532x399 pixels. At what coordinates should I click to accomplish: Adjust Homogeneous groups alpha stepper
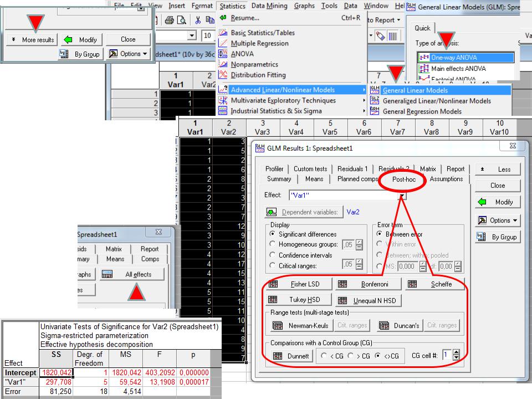click(359, 244)
